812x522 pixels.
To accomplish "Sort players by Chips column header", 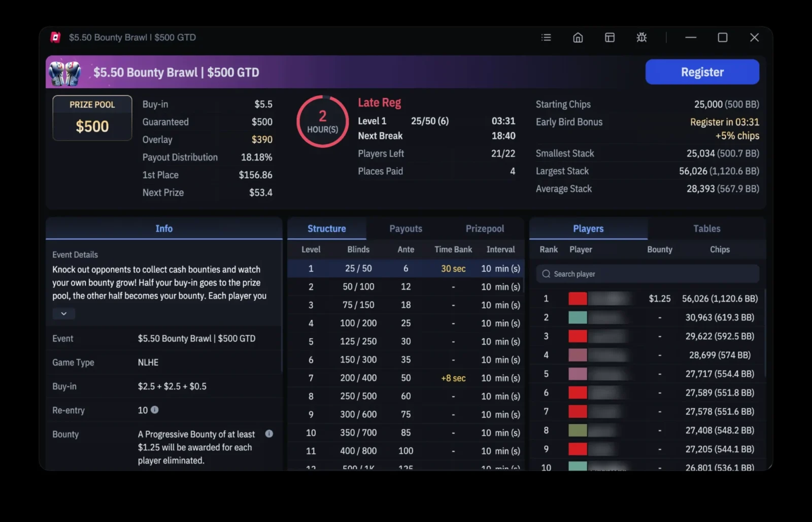I will pyautogui.click(x=720, y=249).
